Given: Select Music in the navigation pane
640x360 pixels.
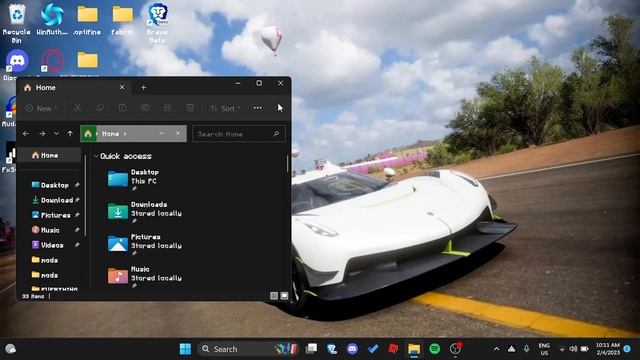Looking at the screenshot, I should pos(54,230).
